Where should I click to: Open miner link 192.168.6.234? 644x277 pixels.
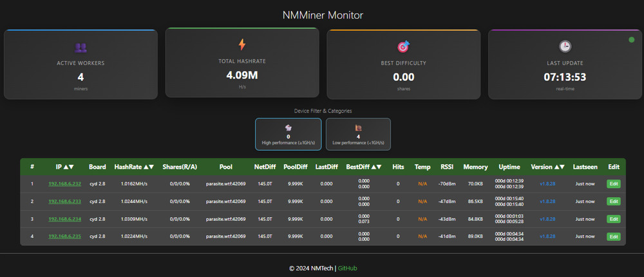click(x=65, y=219)
